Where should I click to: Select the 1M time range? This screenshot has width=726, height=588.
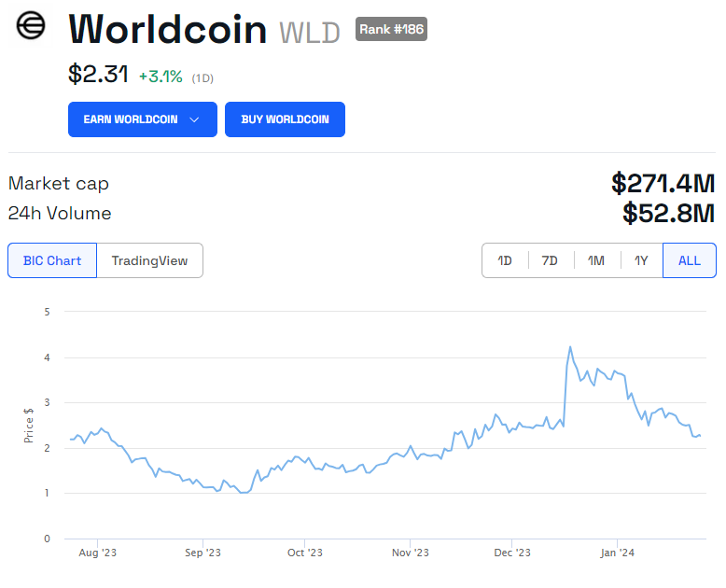pos(596,260)
